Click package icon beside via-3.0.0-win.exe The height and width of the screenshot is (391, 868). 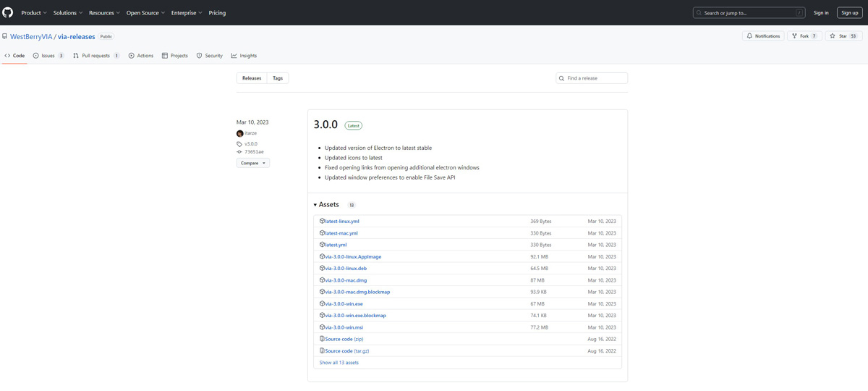tap(323, 303)
